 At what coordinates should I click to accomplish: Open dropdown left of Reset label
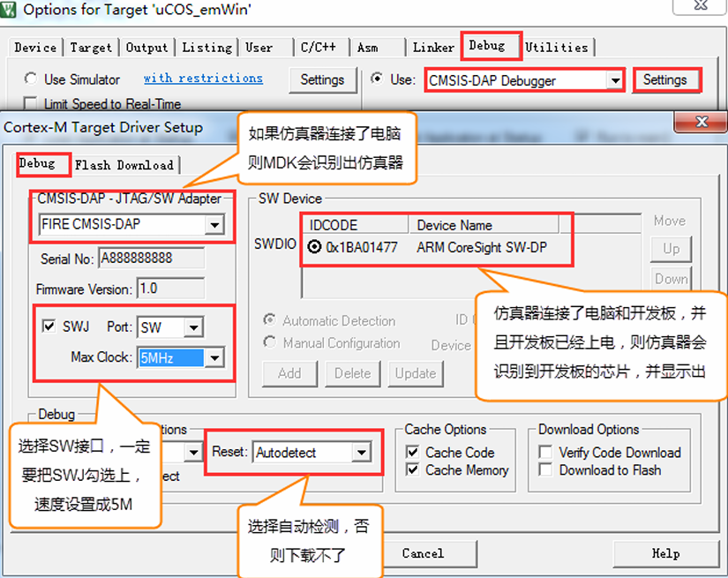pos(193,452)
